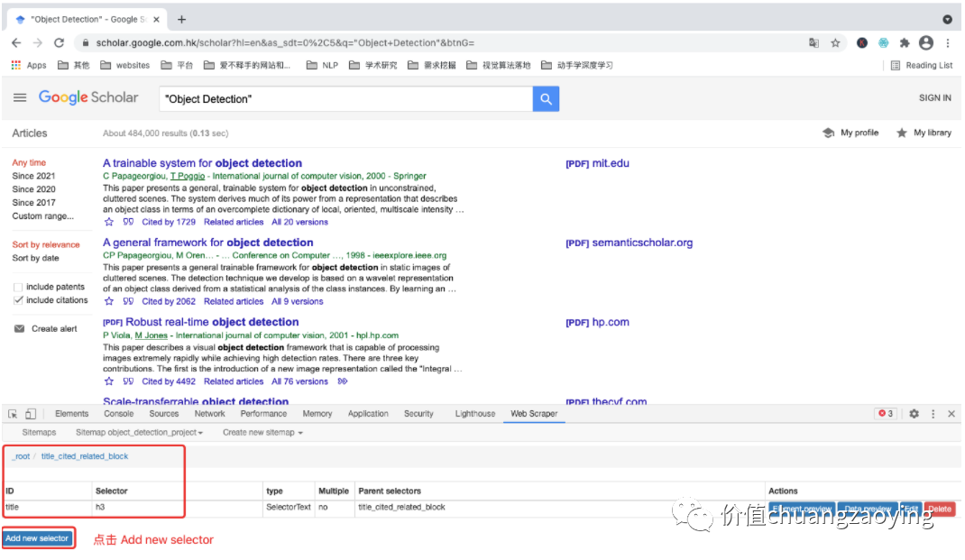Open Cited by 4492 link
The height and width of the screenshot is (560, 965).
pos(169,381)
